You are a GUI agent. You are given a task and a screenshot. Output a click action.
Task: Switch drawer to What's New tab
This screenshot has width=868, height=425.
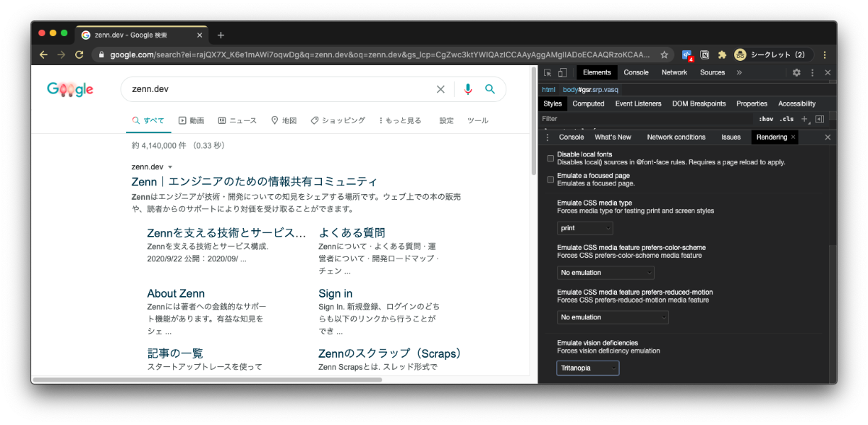(613, 137)
